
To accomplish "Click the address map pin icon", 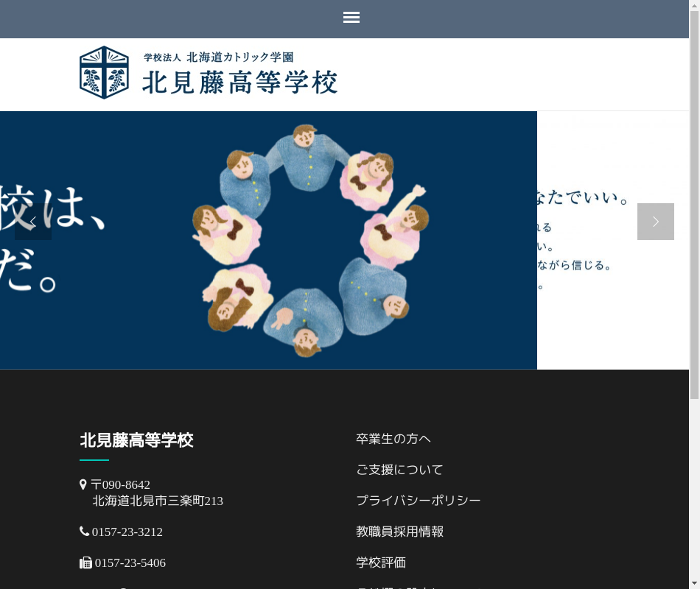I will tap(83, 484).
